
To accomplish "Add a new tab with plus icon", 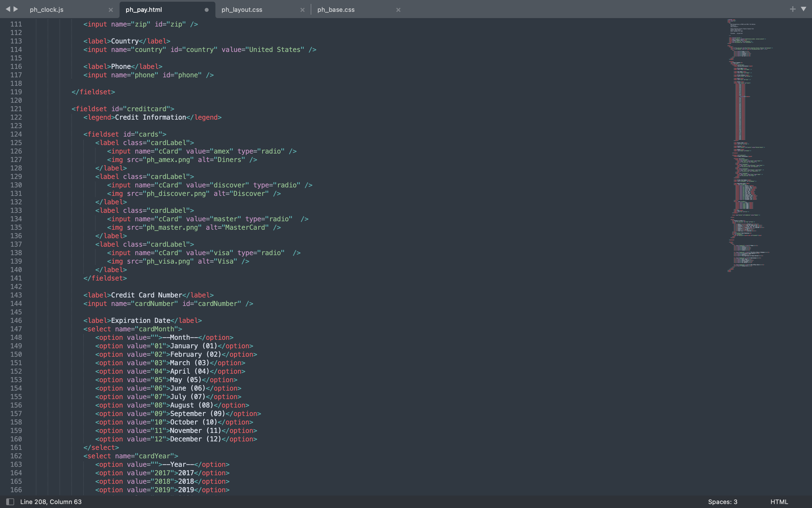I will tap(793, 9).
